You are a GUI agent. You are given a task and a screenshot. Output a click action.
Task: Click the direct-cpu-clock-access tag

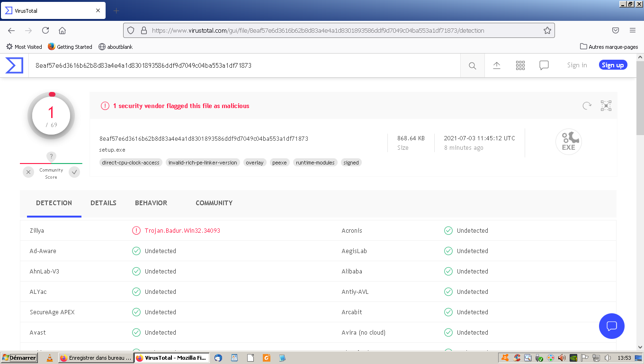coord(131,163)
